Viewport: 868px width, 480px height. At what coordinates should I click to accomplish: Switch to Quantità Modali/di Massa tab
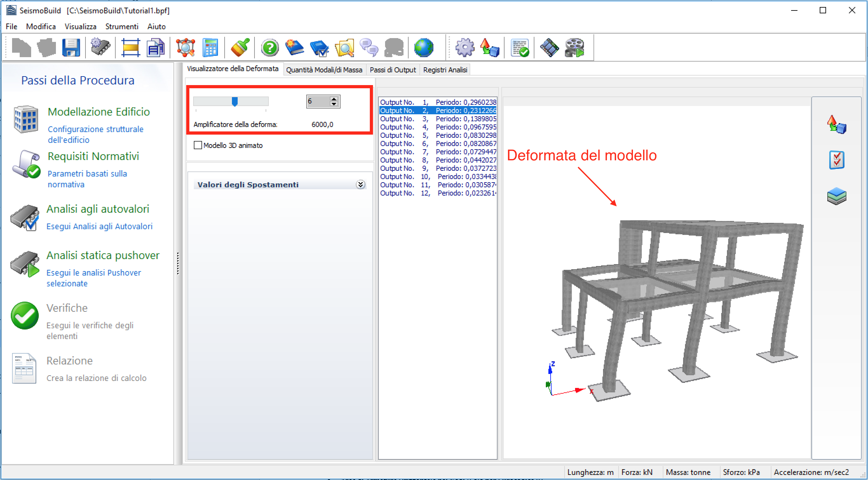(x=324, y=70)
